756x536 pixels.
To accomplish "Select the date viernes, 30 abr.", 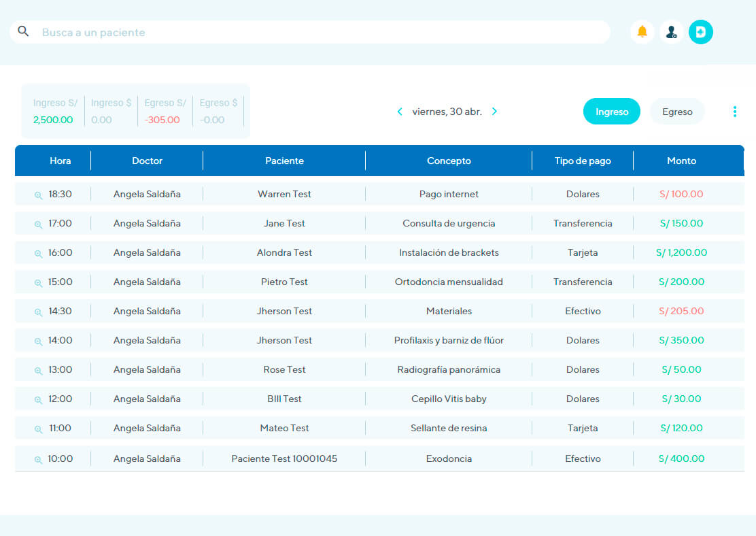I will click(x=447, y=112).
